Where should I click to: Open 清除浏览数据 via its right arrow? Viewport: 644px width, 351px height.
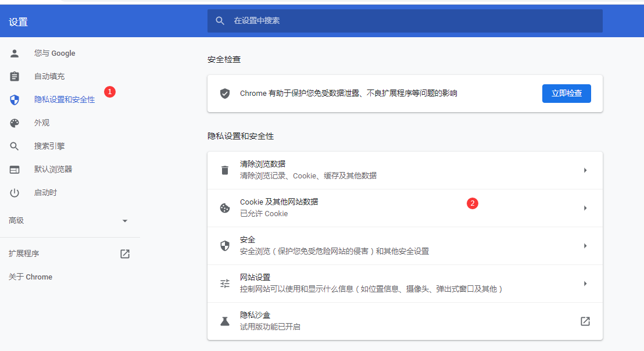pos(585,170)
